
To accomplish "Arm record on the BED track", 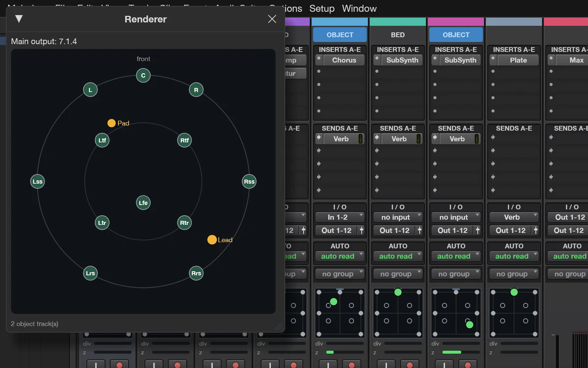I will [410, 364].
